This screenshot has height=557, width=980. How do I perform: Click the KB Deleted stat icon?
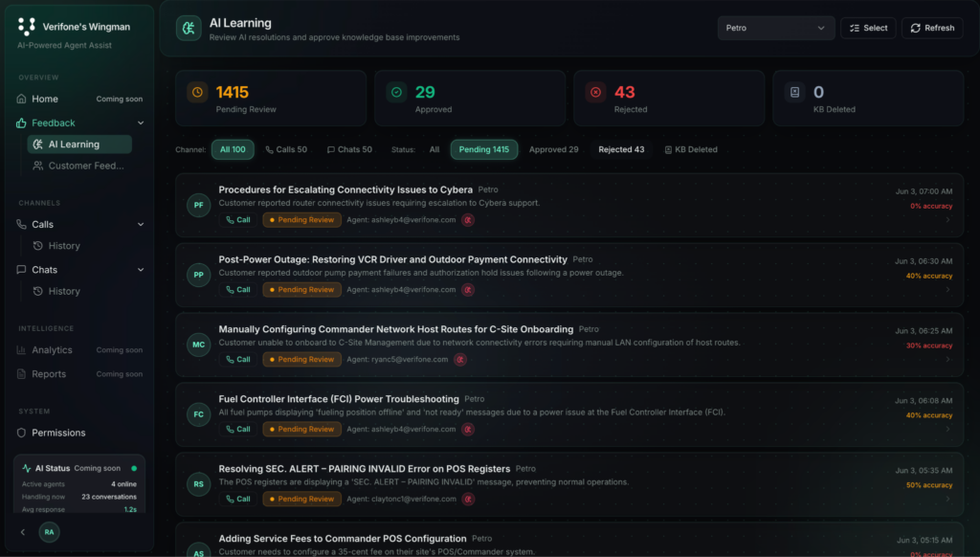tap(794, 93)
